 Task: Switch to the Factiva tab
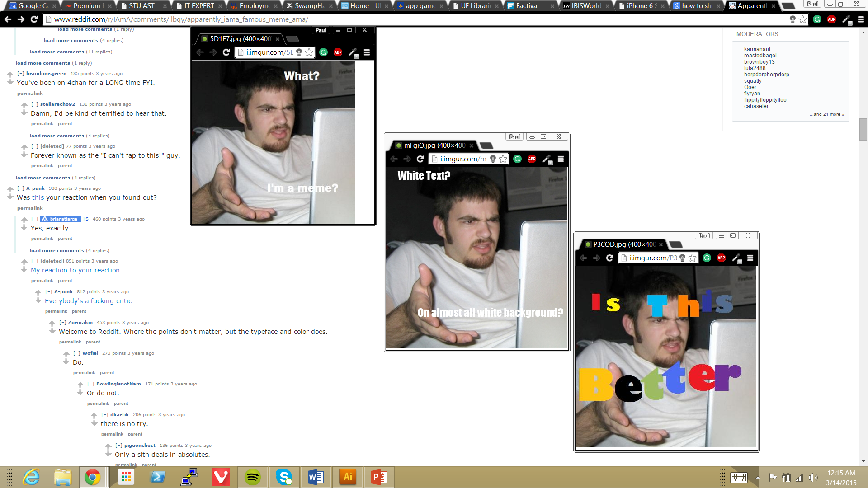pos(526,6)
